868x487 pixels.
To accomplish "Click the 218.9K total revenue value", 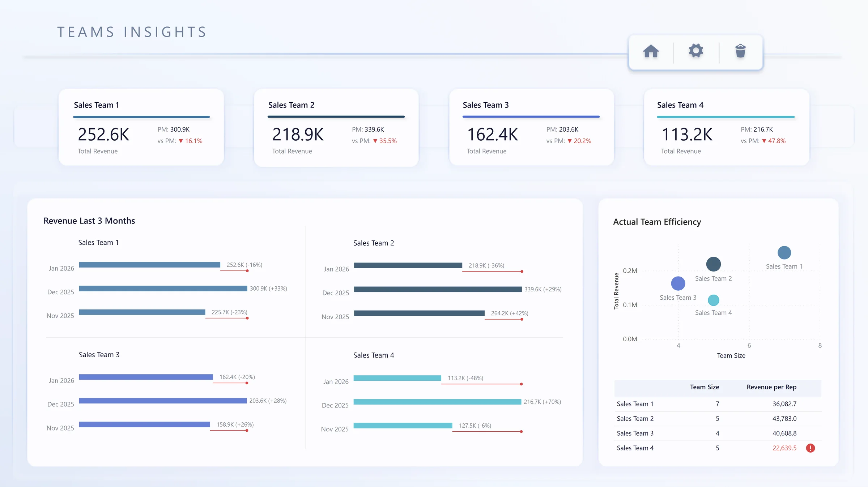I will point(298,134).
